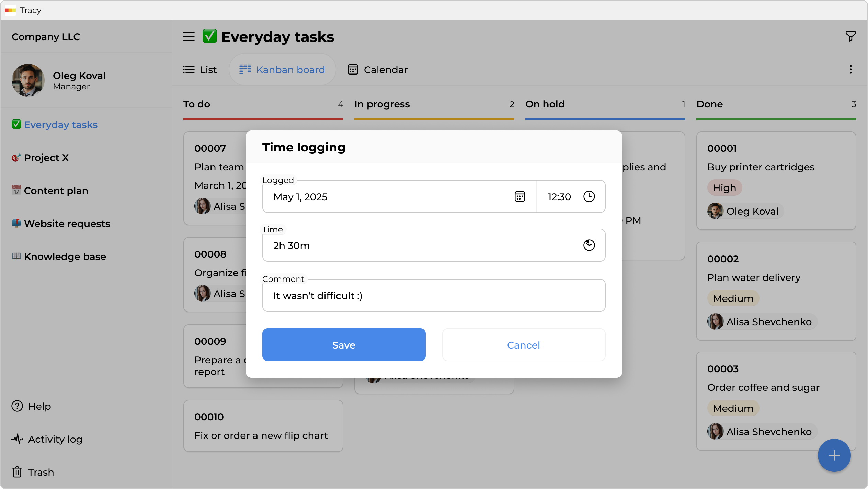Click the Comment text field
Screen dimensions: 868x489
coord(434,295)
